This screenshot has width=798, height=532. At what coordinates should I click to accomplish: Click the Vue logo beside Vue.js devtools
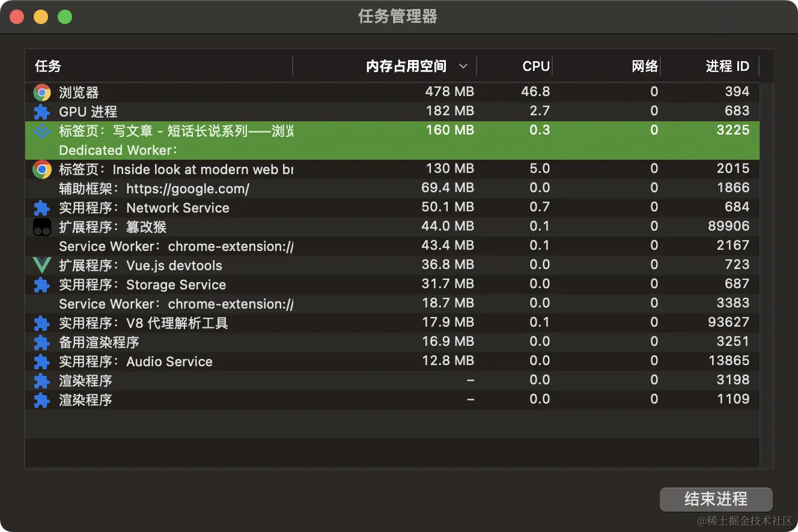point(41,265)
